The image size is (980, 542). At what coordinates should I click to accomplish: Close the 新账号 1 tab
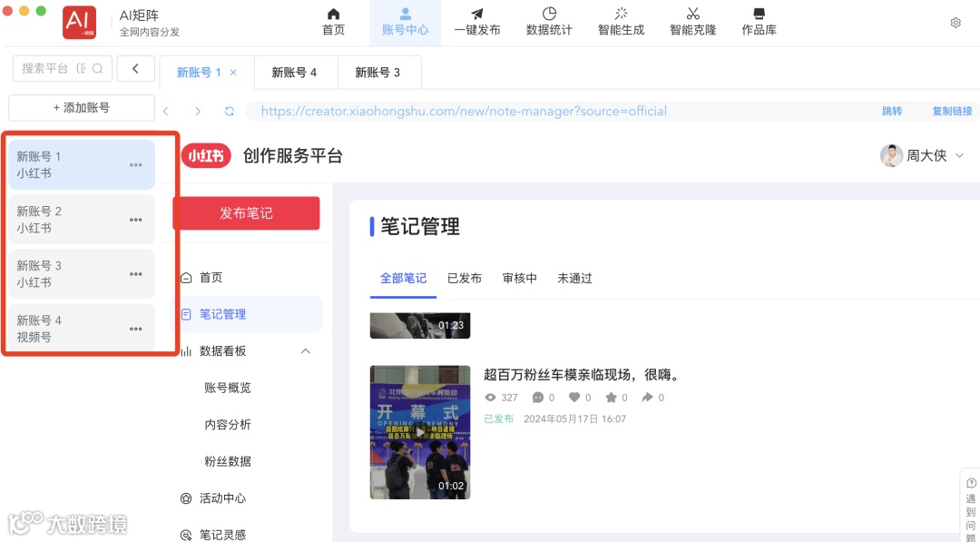(x=233, y=73)
